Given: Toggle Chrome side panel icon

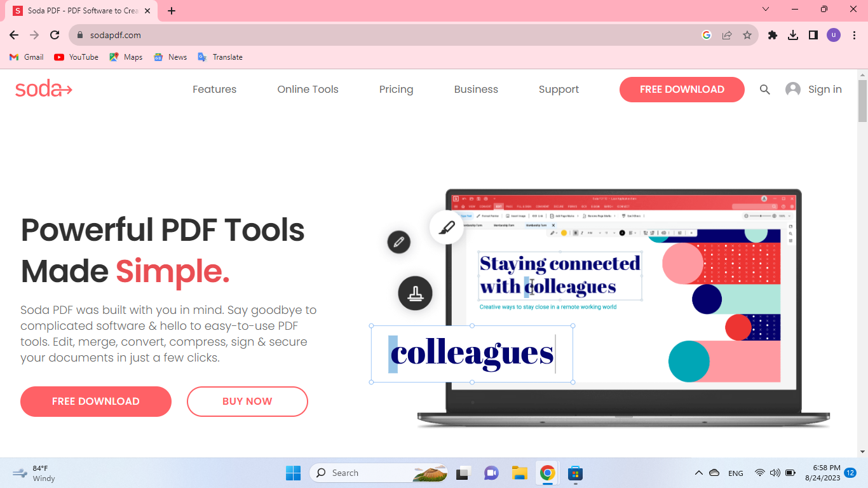Looking at the screenshot, I should pyautogui.click(x=813, y=35).
